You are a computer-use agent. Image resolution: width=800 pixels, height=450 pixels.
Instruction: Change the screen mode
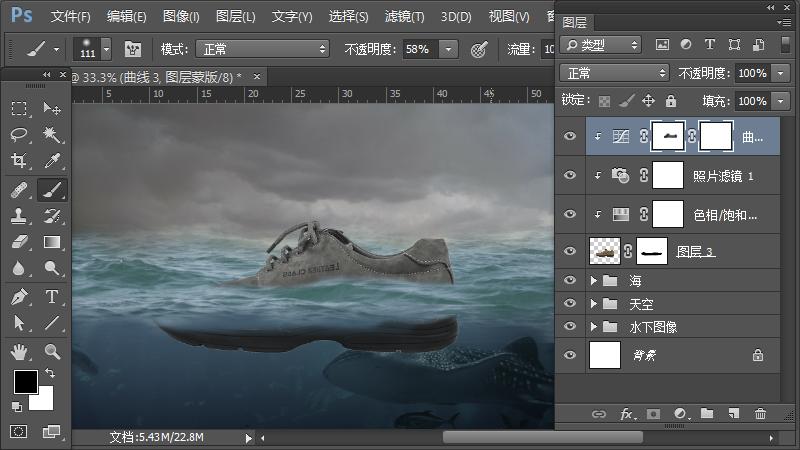point(52,432)
